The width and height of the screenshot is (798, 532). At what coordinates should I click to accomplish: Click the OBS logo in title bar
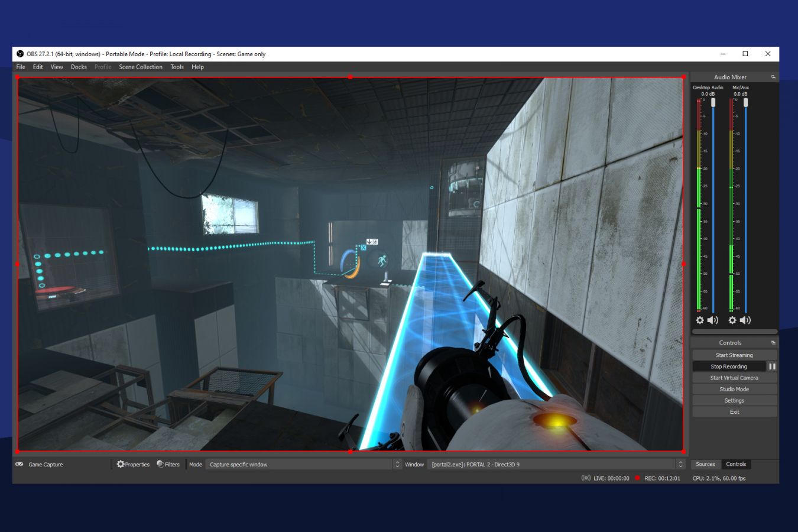pyautogui.click(x=20, y=54)
